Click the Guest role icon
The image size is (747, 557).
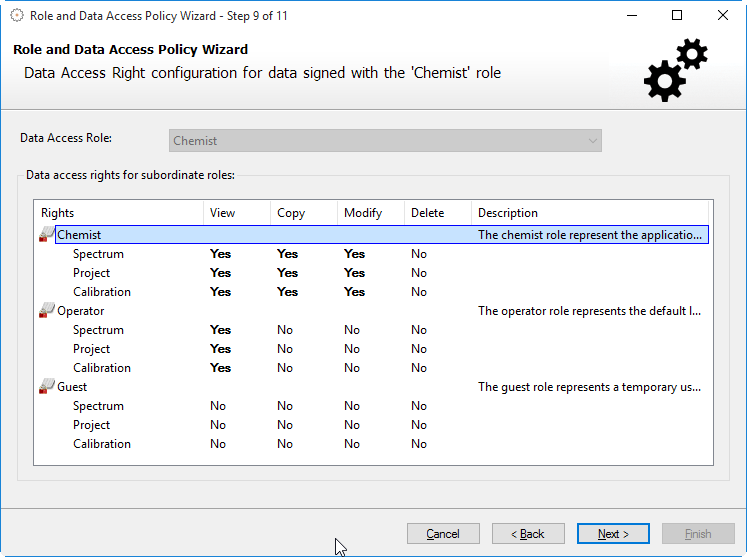click(x=47, y=387)
